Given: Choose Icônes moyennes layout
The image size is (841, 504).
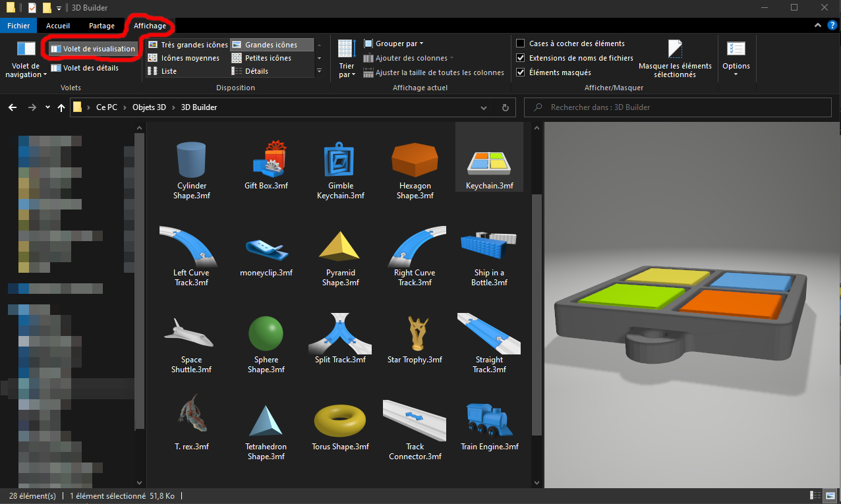Looking at the screenshot, I should 184,58.
